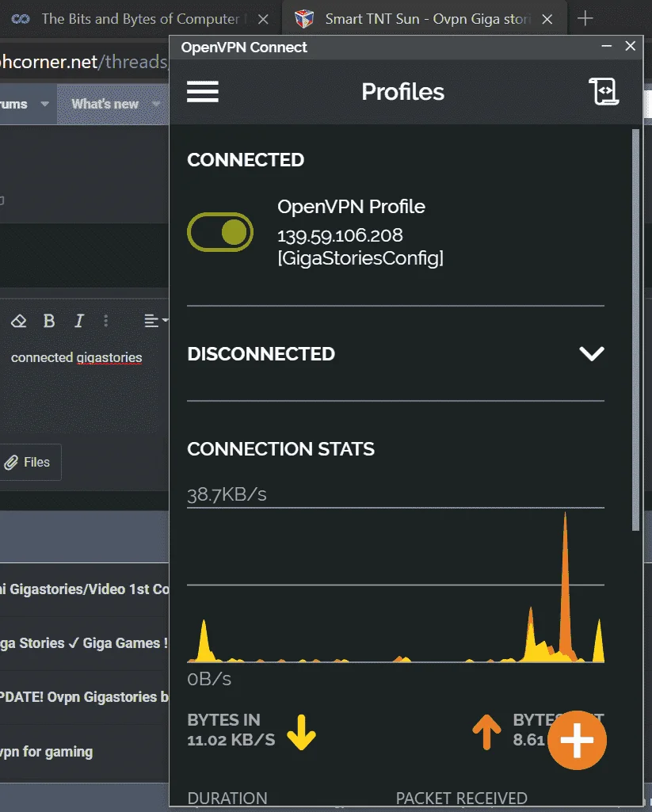The image size is (652, 812).
Task: Close The Bits and Bytes browser tab
Action: coord(263,19)
